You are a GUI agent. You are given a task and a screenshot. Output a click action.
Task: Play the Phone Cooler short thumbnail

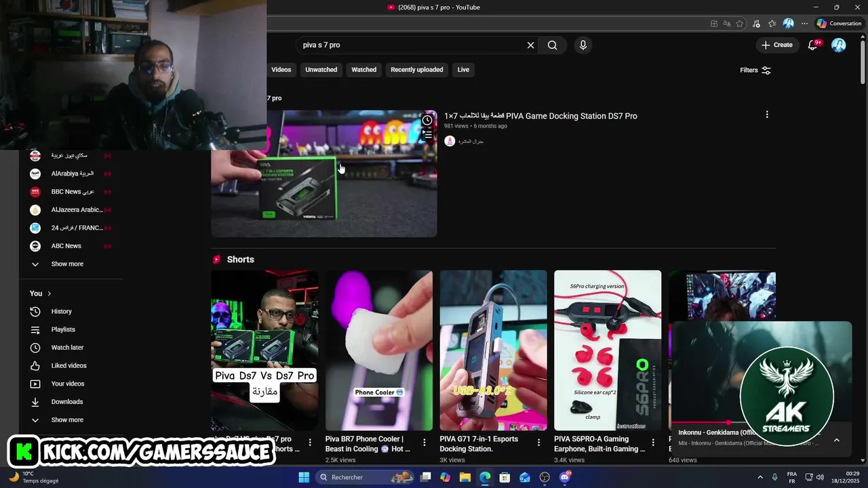379,350
